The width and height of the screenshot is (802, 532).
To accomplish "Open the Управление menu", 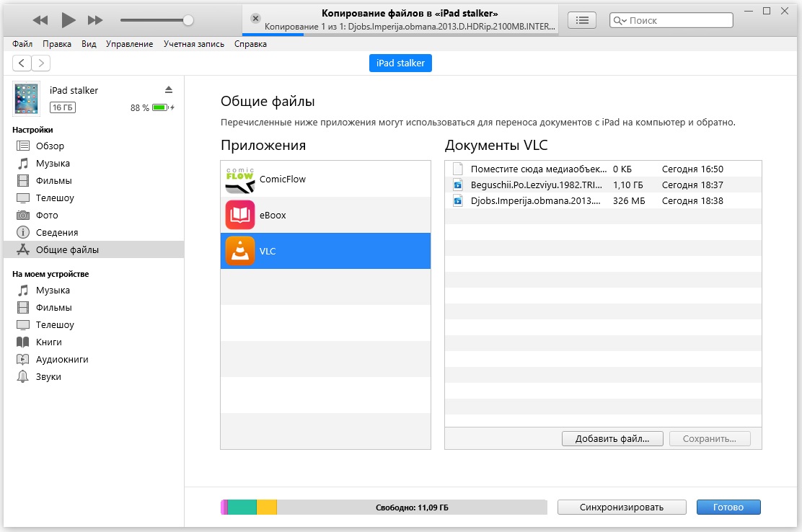I will coord(129,44).
